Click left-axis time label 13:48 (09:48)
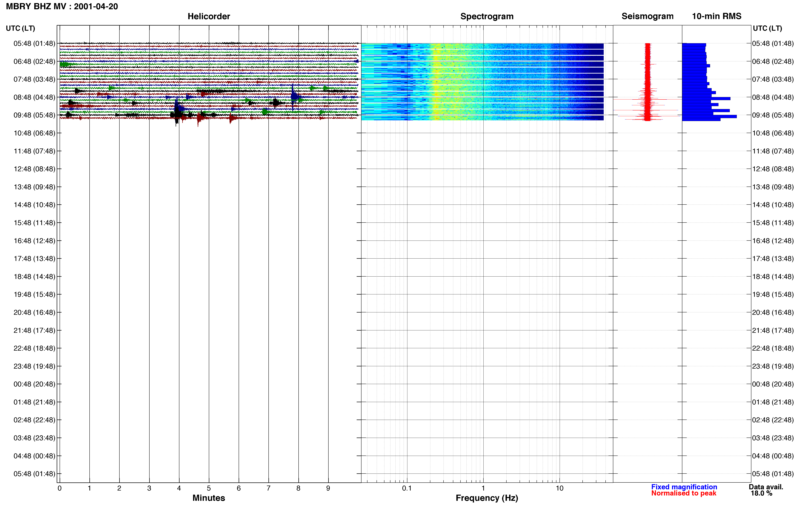 (34, 187)
